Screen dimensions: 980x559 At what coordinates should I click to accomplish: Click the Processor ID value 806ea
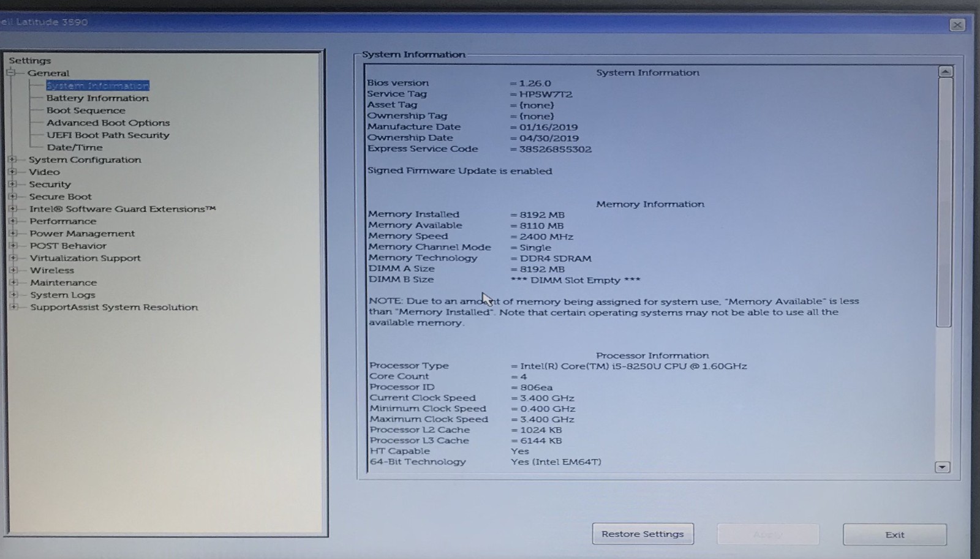pos(537,388)
